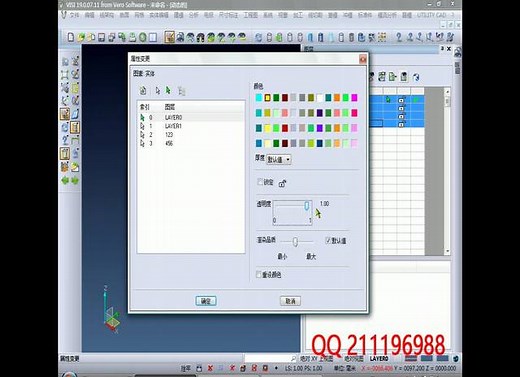The width and height of the screenshot is (520, 377).
Task: Click the Save floppy disk toolbar icon
Action: [101, 37]
